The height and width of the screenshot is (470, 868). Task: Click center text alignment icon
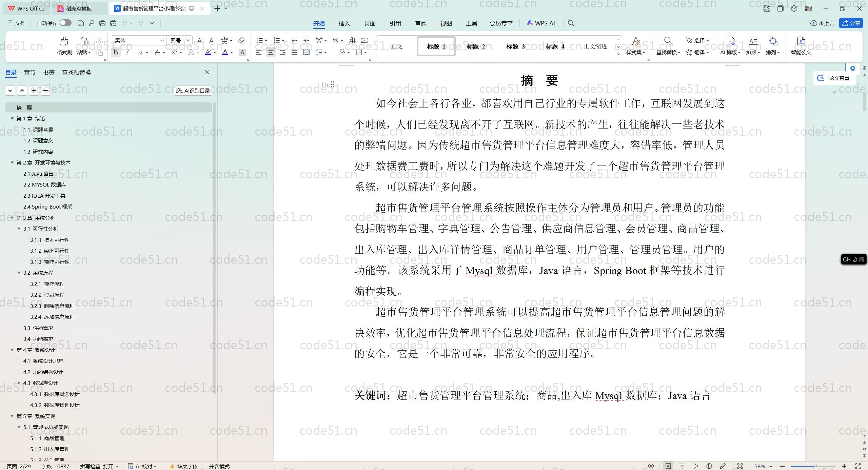click(x=271, y=52)
